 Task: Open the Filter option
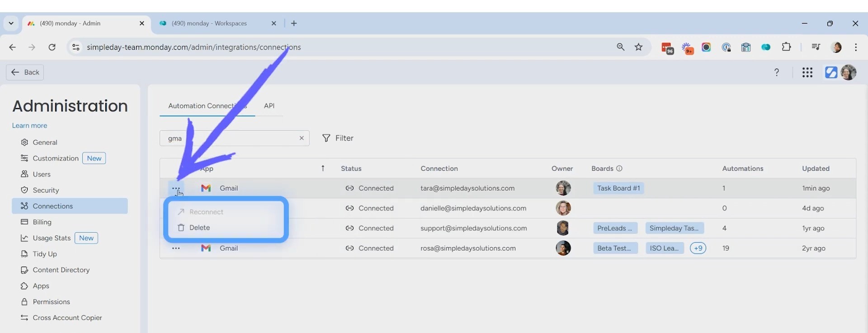point(338,138)
